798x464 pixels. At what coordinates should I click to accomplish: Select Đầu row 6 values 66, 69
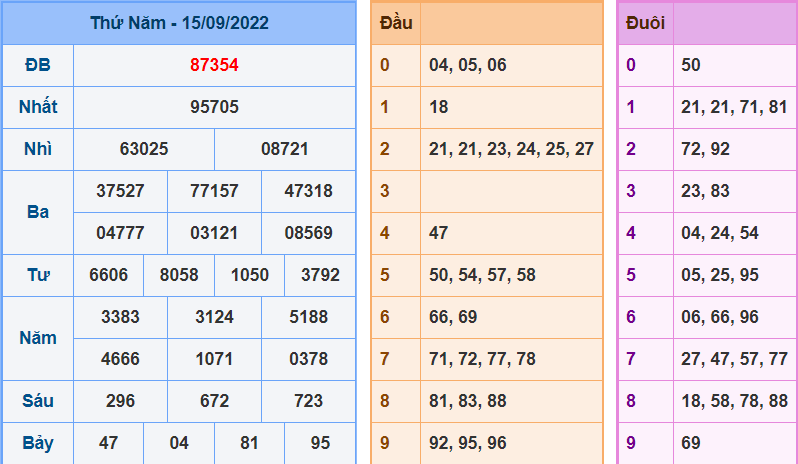[x=453, y=317]
